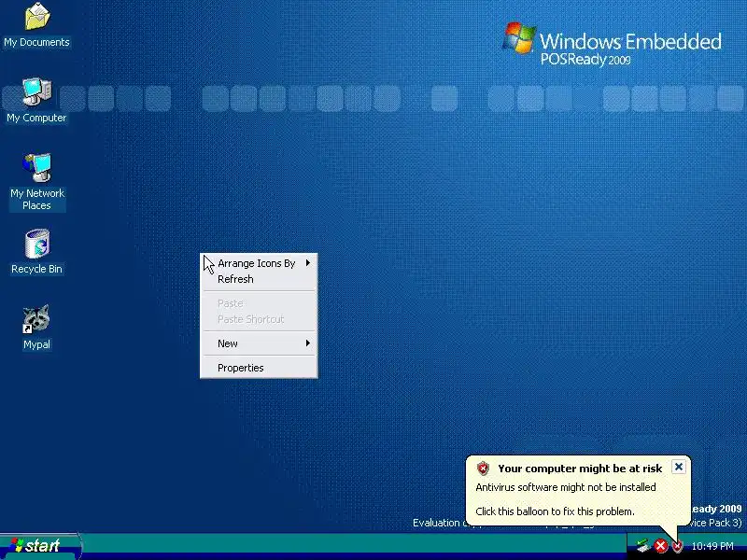Select the My Computer desktop icon
Screen dimensions: 747x560
[x=36, y=101]
